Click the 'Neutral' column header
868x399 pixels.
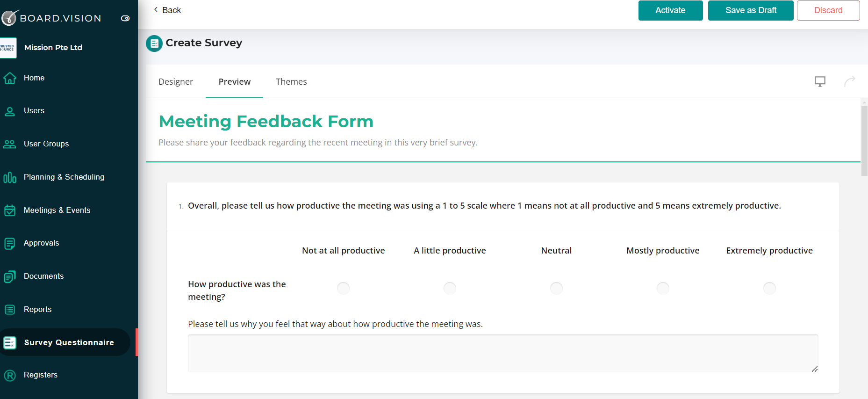pos(556,251)
